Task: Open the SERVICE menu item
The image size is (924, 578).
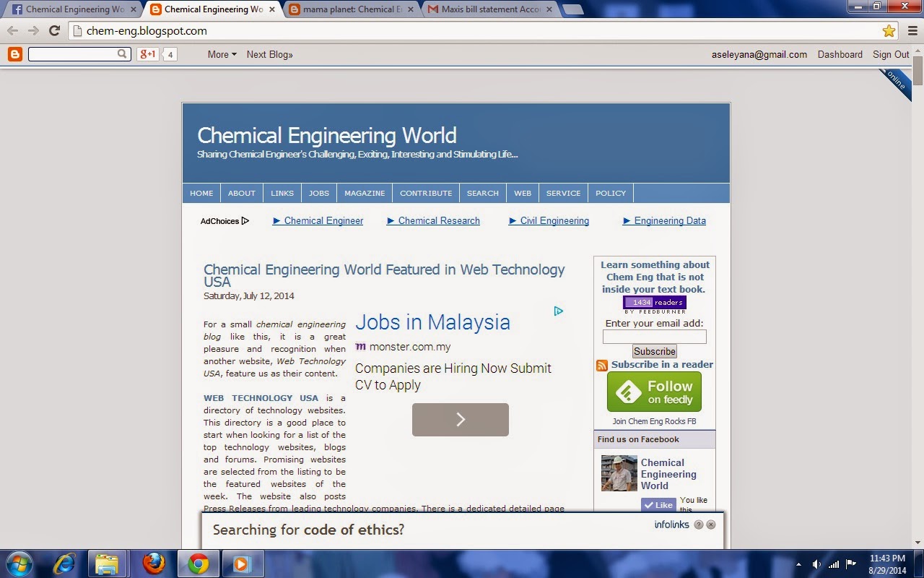Action: 564,193
